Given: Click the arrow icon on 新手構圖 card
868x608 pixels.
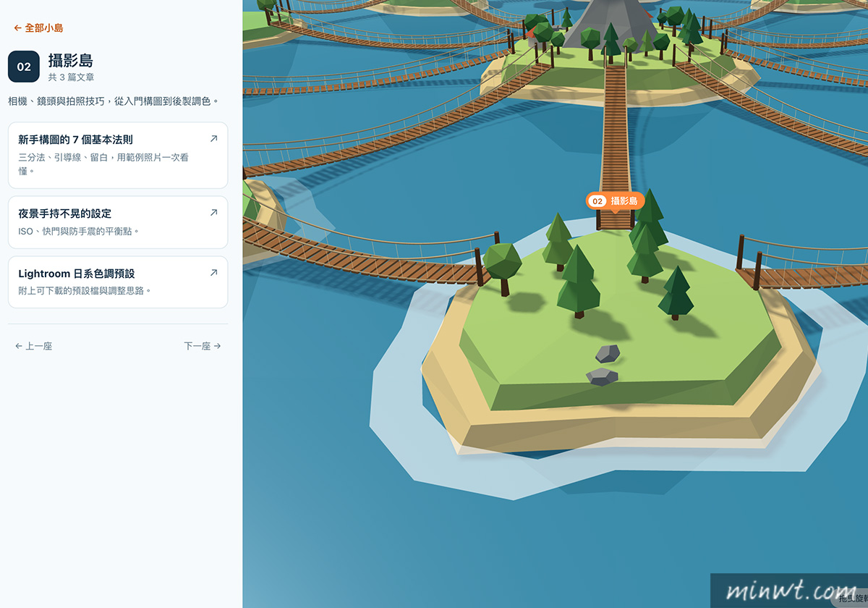Looking at the screenshot, I should point(213,138).
